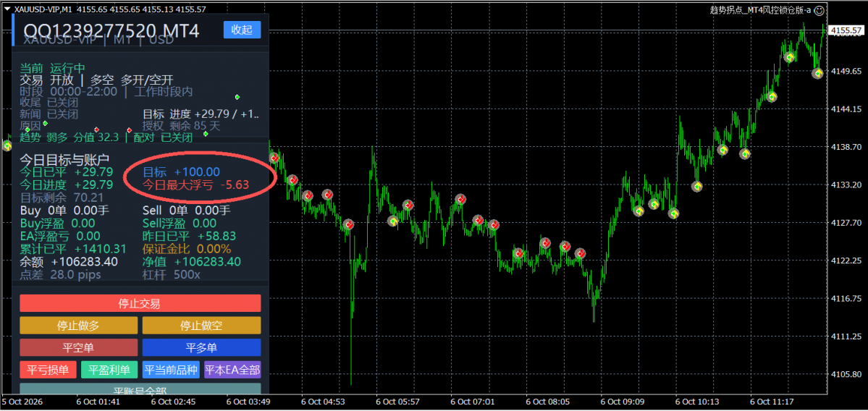This screenshot has width=868, height=411.
Task: Click the 今日已平 +29.79 value
Action: 67,172
